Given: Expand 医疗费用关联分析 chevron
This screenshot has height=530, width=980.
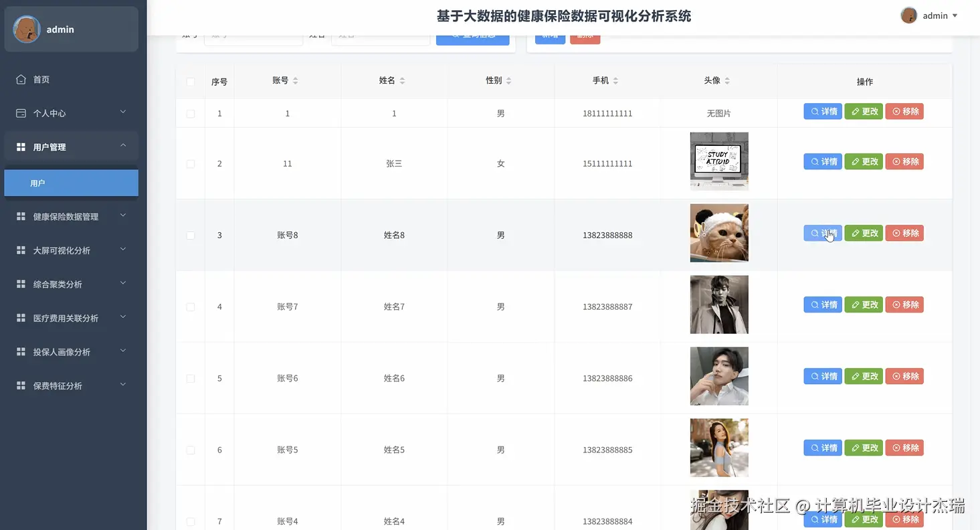Looking at the screenshot, I should point(123,317).
